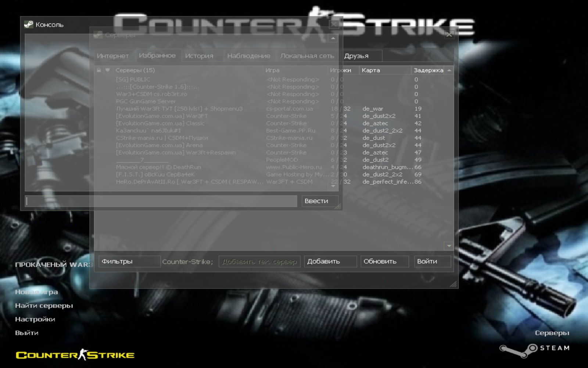Click the console command input field
The image size is (588, 368).
161,201
